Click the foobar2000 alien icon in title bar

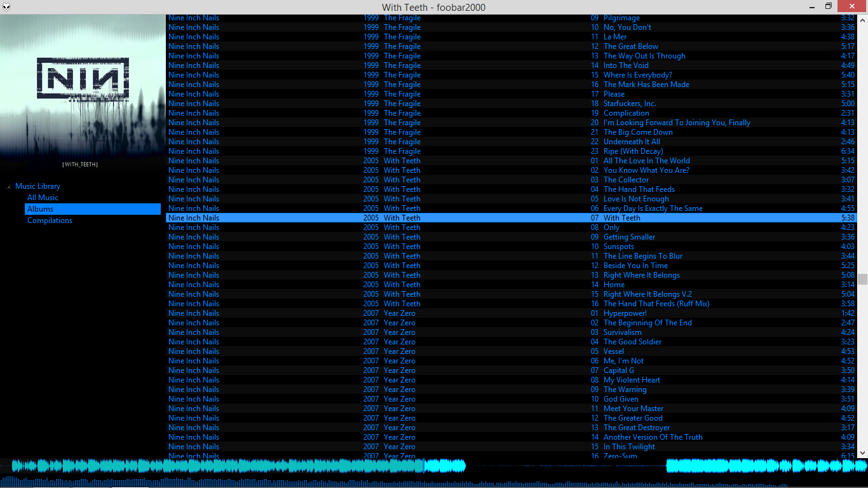click(x=6, y=7)
